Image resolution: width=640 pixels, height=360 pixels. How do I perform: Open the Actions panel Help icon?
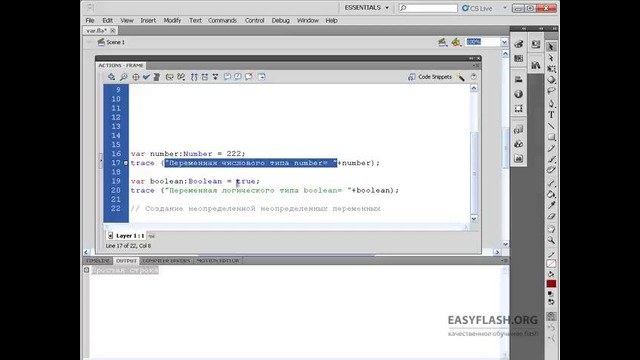[x=473, y=77]
